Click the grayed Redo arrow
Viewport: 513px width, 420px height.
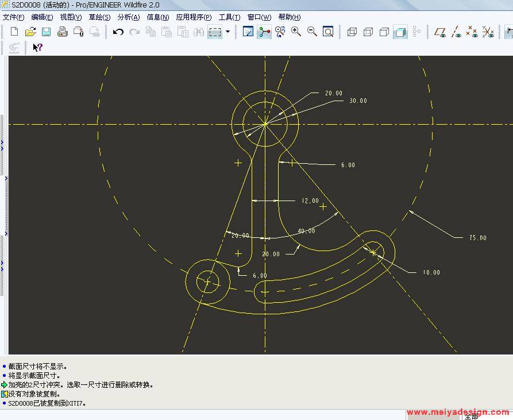click(x=134, y=32)
